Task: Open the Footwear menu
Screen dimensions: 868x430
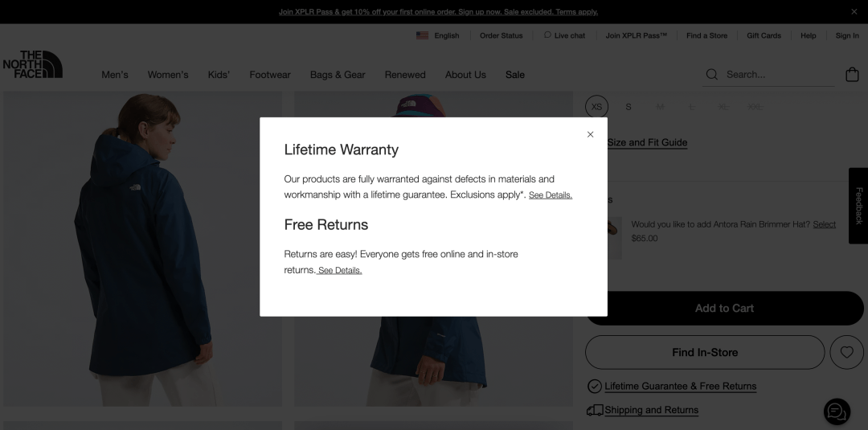Action: (x=269, y=75)
